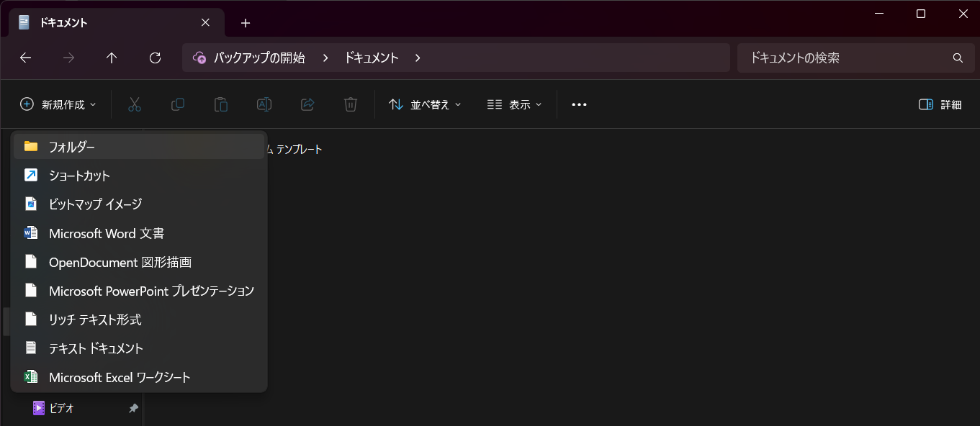Click the Delete trash can icon
The image size is (980, 426).
click(x=351, y=104)
